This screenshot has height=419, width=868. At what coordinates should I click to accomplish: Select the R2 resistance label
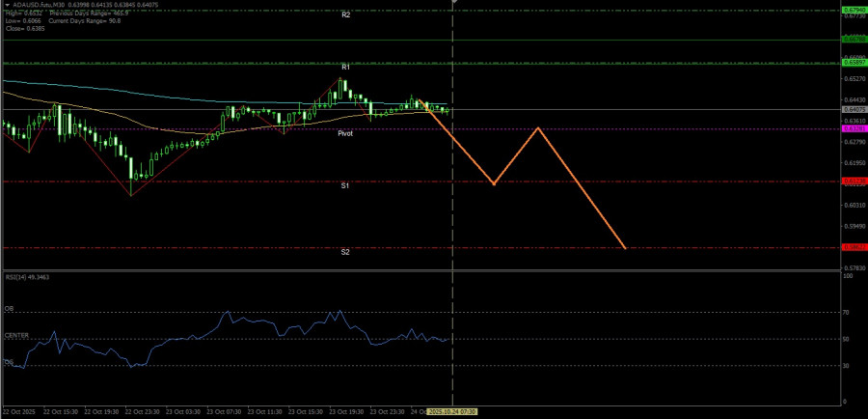(x=345, y=15)
